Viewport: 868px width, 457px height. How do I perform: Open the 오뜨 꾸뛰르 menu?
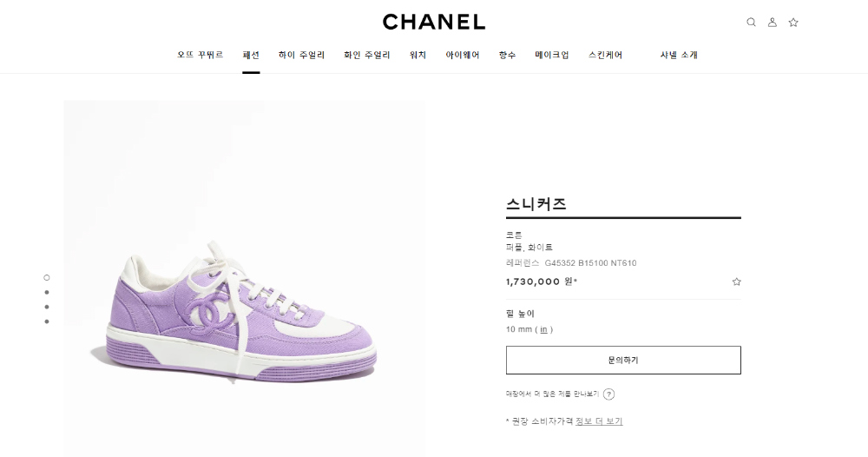tap(201, 55)
